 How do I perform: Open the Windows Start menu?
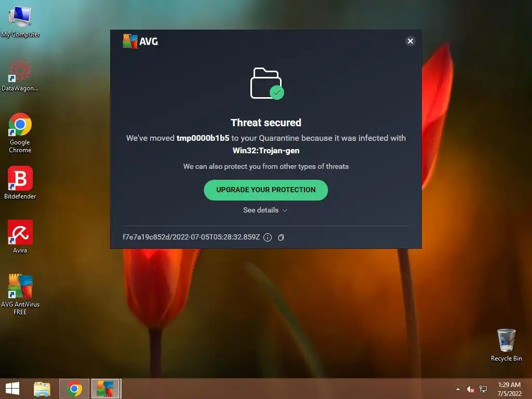click(12, 389)
